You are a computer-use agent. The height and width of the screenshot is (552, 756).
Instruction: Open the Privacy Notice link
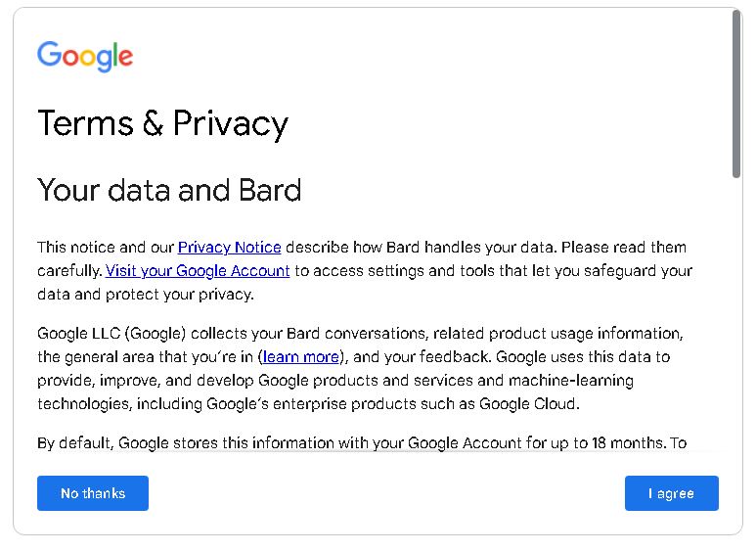[229, 248]
